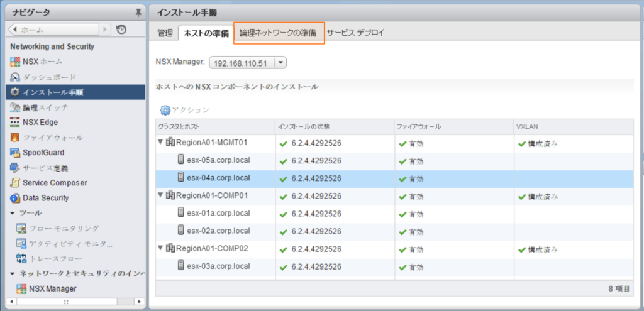644x311 pixels.
Task: Select the esx-04a.corp.local row
Action: (x=394, y=179)
